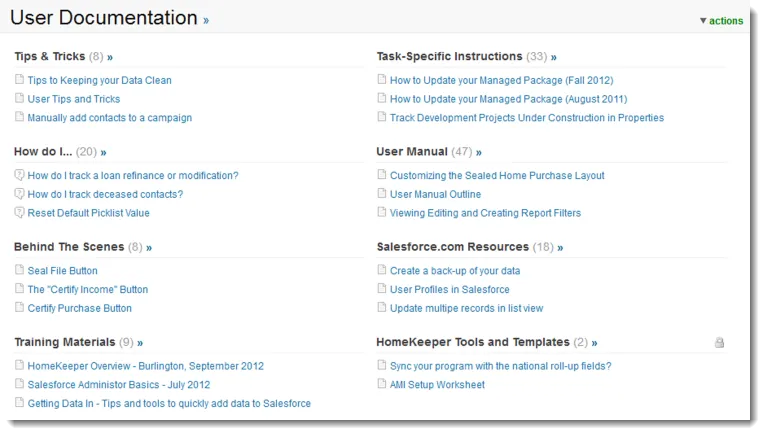Expand the Behind The Scenes section arrows
This screenshot has height=435, width=765.
pos(149,248)
